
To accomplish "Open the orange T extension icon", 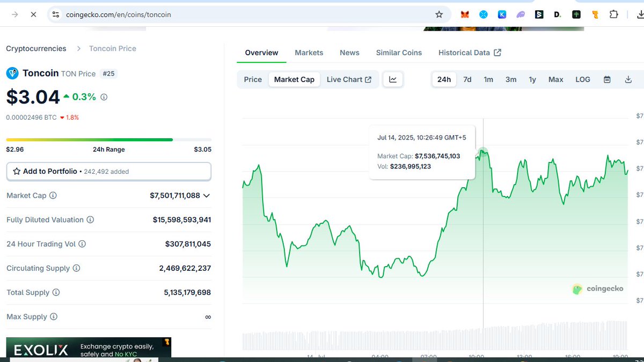I will pos(595,14).
